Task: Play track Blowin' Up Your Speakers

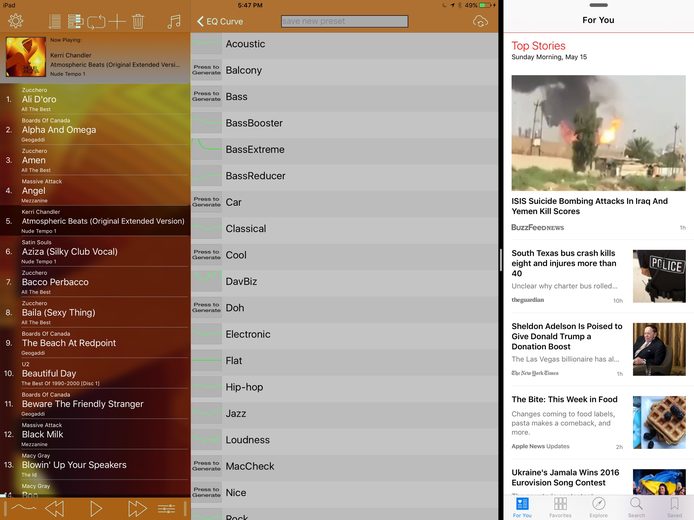Action: (x=95, y=465)
